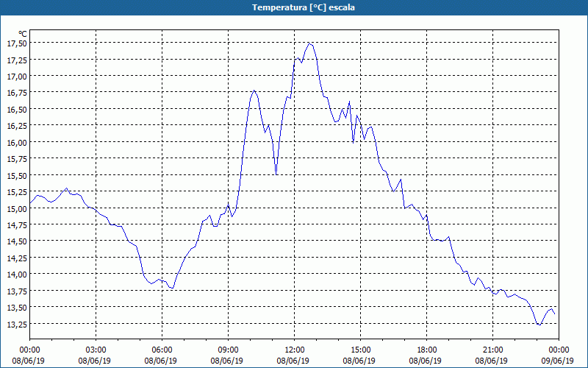
Task: Pick the 16,25 temperature label
Action: tap(17, 126)
